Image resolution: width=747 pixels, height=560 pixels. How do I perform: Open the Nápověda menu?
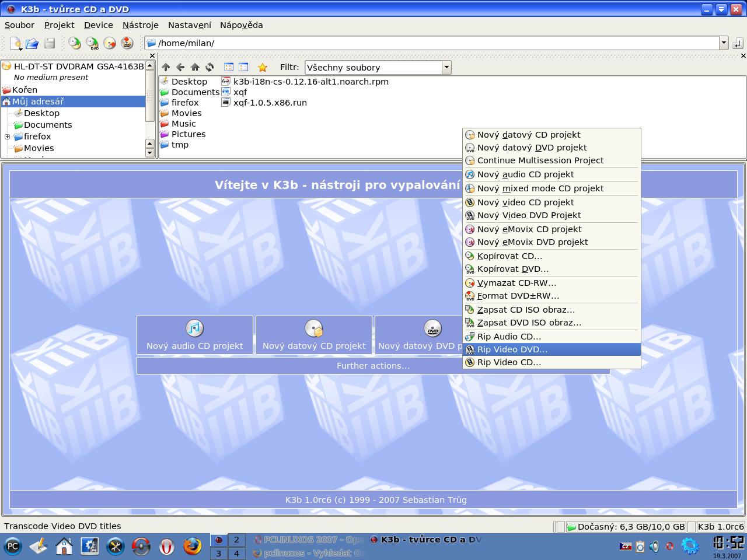pyautogui.click(x=242, y=25)
